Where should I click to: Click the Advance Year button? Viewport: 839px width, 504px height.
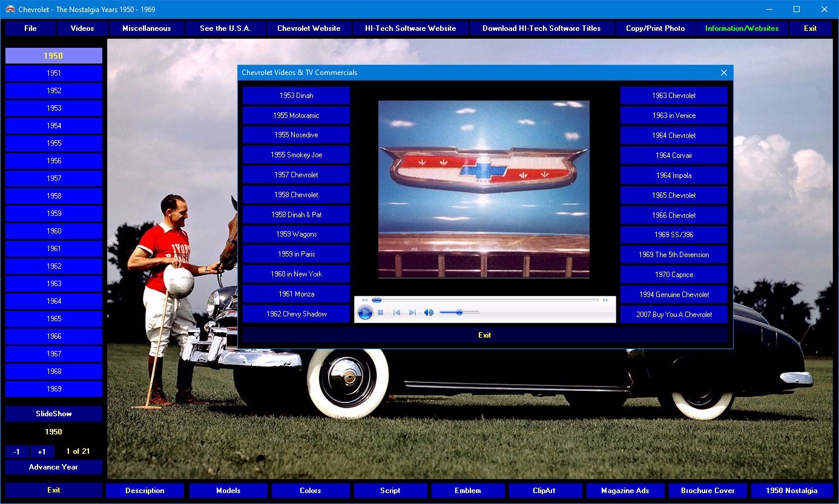pos(54,467)
